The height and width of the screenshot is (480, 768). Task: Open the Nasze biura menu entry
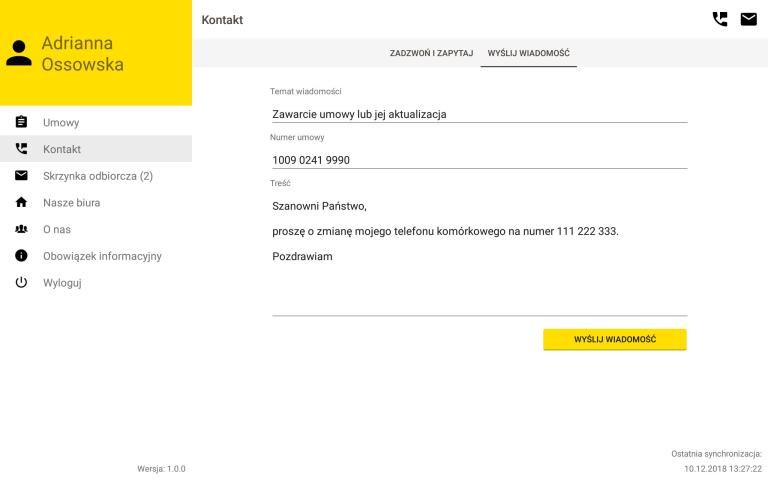(71, 203)
